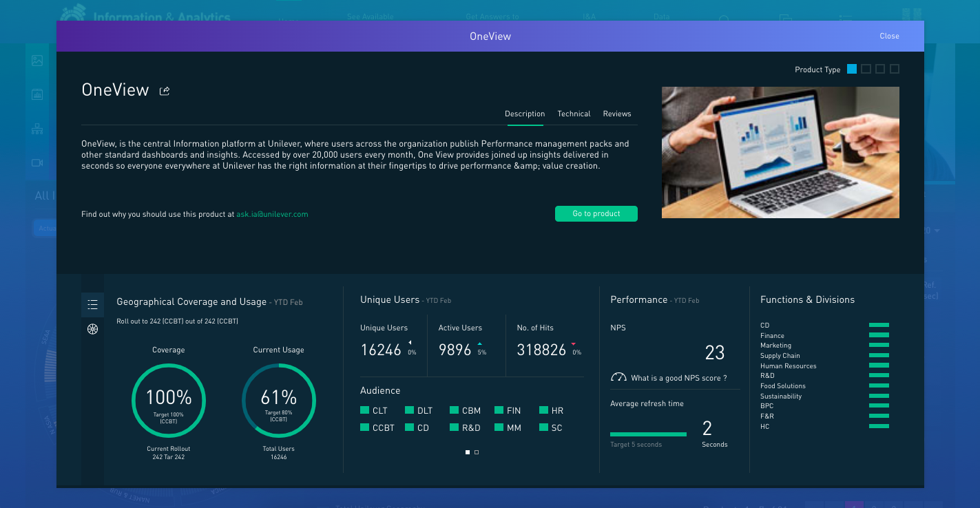This screenshot has height=508, width=980.
Task: Click the green bar next to Sustainability
Action: (879, 396)
